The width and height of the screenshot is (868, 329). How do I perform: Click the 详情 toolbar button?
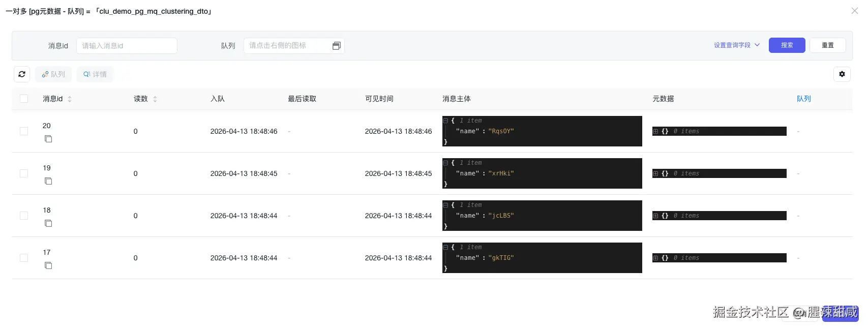95,74
